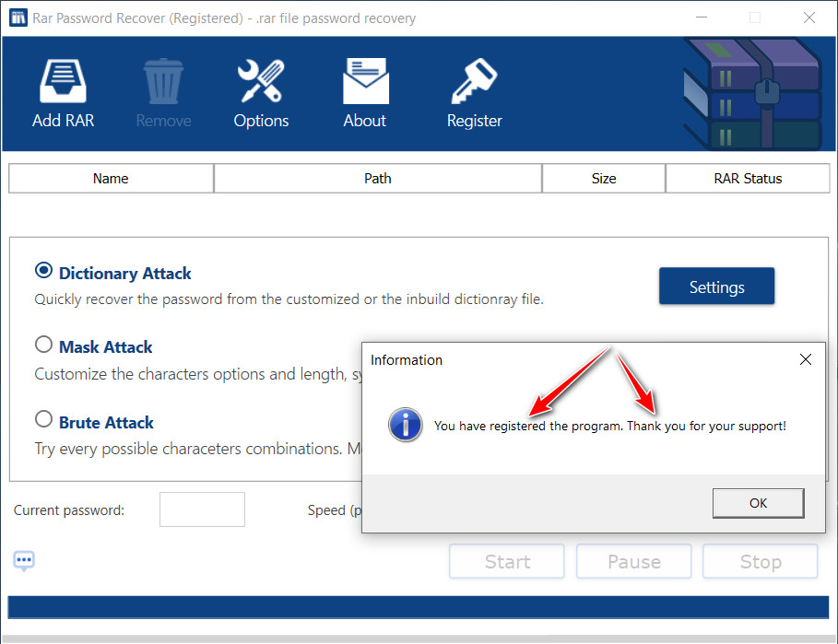Click the 'Dictionary Attack' heading text
The width and height of the screenshot is (838, 644).
(125, 274)
